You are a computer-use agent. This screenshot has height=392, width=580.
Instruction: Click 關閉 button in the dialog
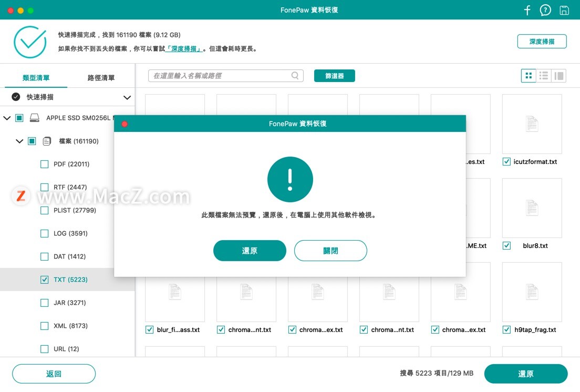330,251
